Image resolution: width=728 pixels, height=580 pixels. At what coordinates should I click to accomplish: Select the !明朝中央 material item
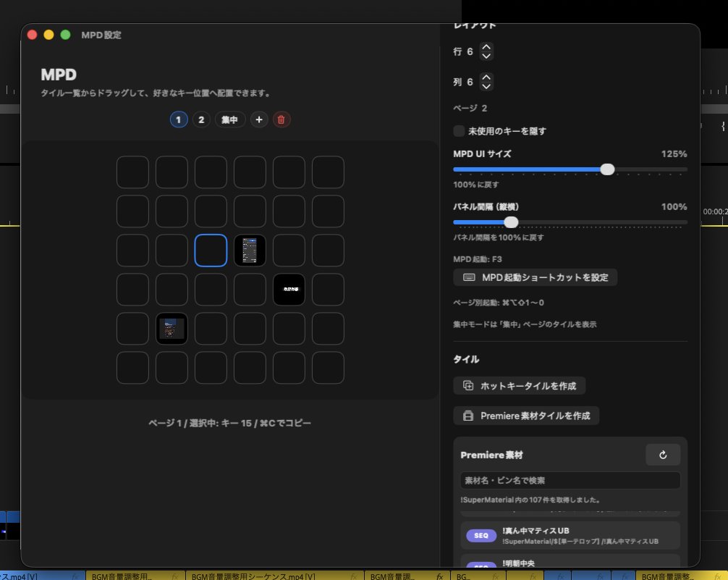(x=570, y=561)
